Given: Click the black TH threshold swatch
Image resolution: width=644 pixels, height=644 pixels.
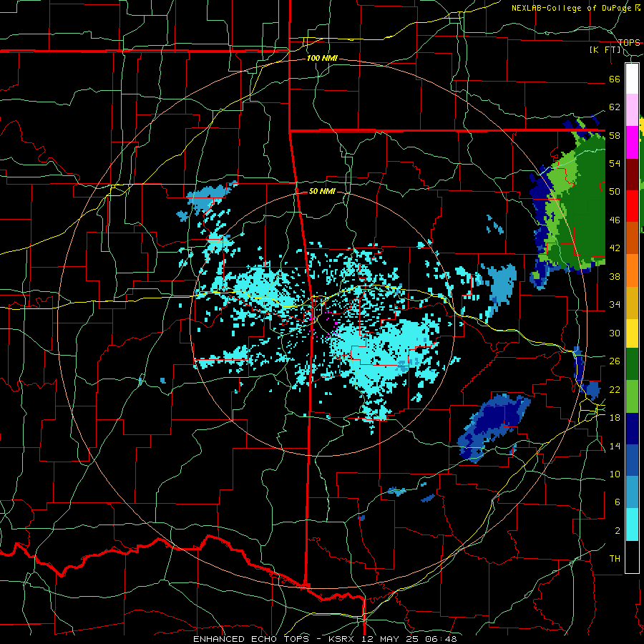Looking at the screenshot, I should click(x=632, y=557).
